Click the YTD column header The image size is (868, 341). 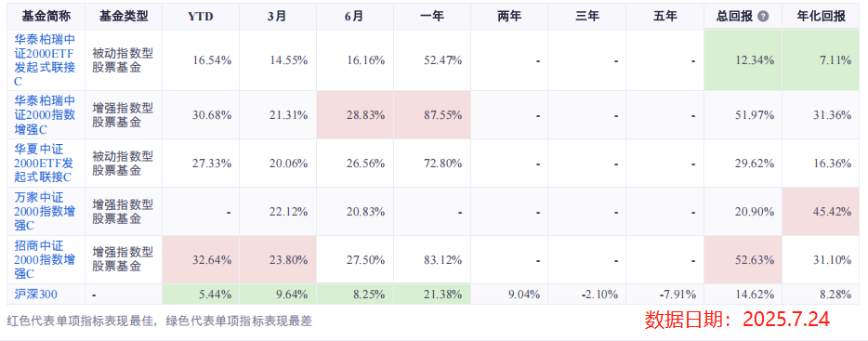pyautogui.click(x=201, y=16)
